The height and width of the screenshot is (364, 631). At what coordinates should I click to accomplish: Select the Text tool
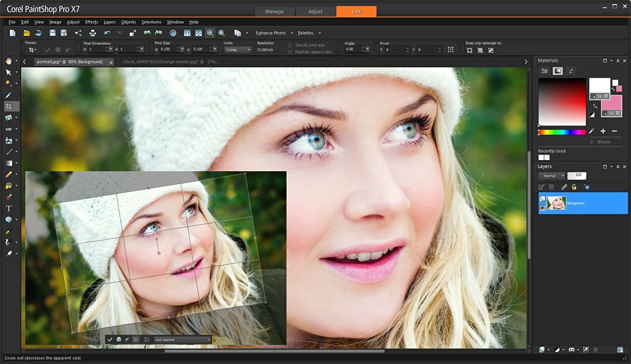(9, 209)
